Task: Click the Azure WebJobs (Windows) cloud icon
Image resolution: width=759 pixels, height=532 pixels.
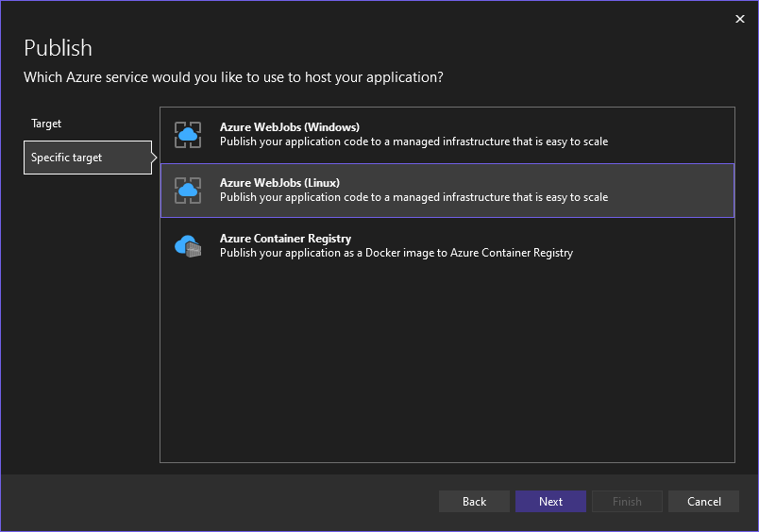Action: click(x=188, y=135)
